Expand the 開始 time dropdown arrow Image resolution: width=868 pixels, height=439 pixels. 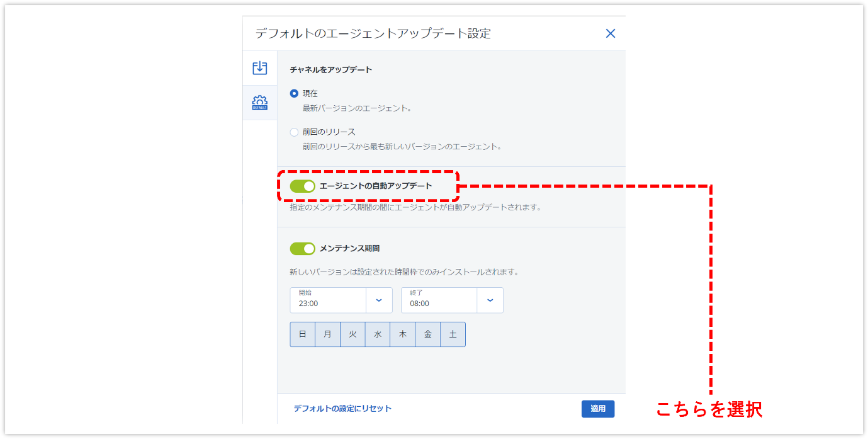379,300
